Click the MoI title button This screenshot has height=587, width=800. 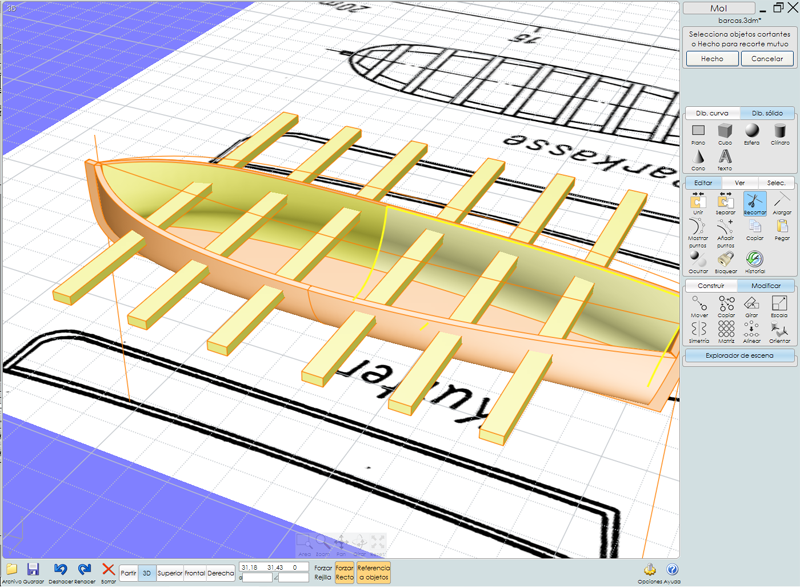point(719,8)
